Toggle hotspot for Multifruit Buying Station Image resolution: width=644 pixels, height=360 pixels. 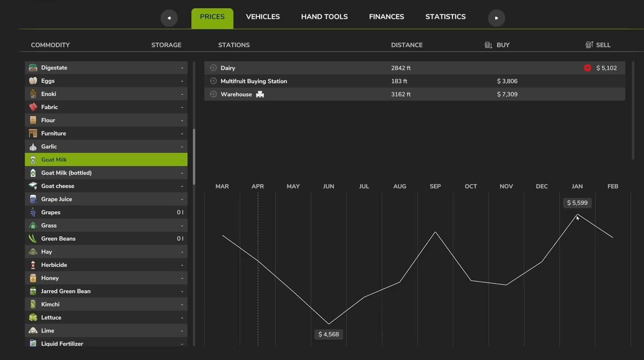[213, 81]
